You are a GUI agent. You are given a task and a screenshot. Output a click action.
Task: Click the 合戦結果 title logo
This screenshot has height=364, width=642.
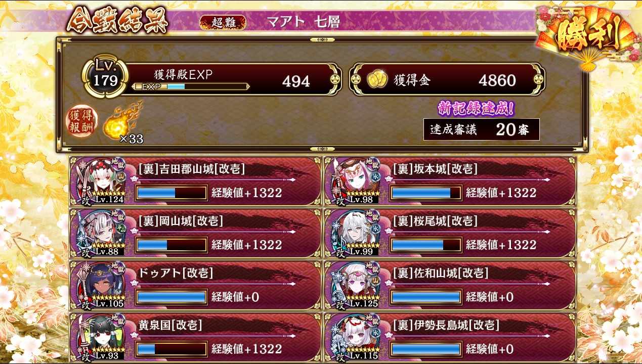click(117, 22)
